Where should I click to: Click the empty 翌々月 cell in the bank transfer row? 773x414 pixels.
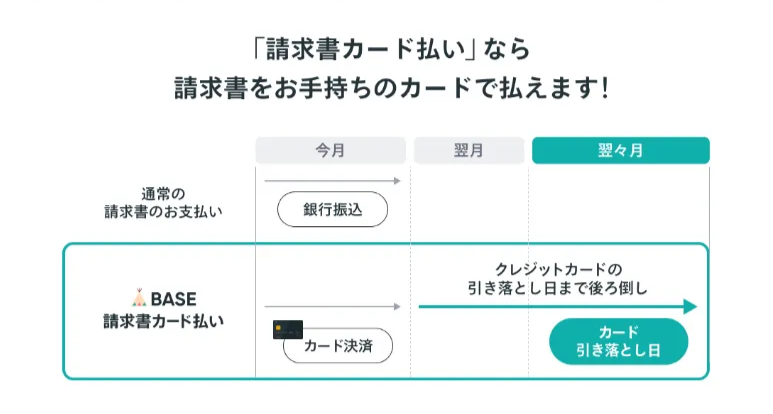[x=619, y=204]
